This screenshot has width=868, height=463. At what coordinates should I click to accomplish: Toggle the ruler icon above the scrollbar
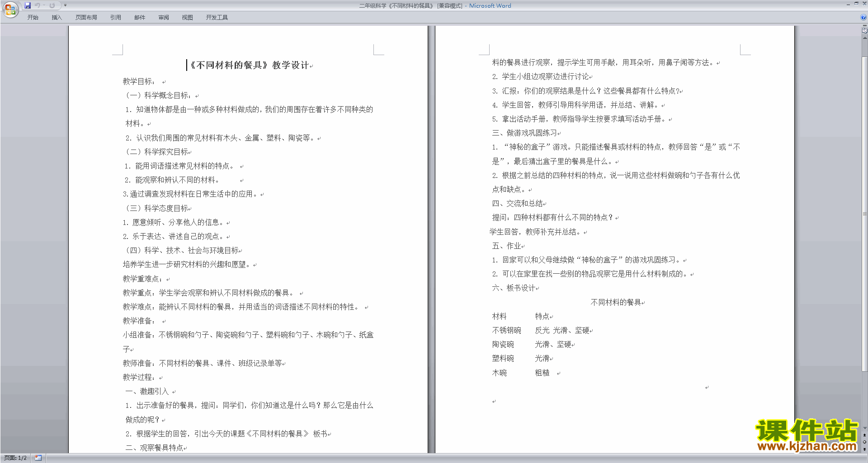pos(864,30)
